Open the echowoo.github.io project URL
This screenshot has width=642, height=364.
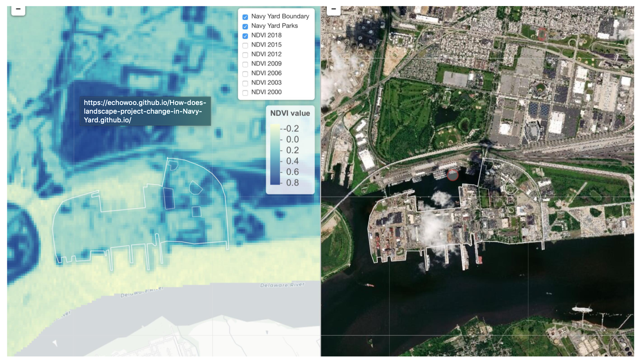pyautogui.click(x=145, y=111)
